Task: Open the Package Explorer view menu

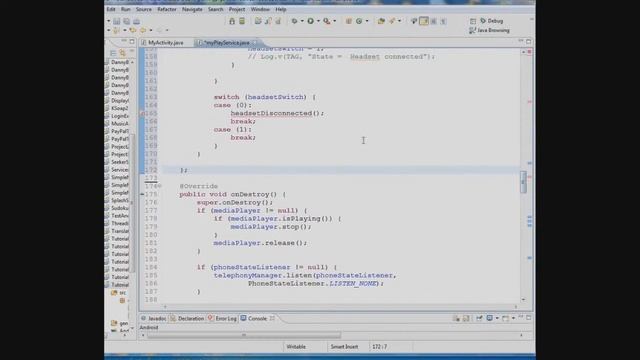Action: 132,52
